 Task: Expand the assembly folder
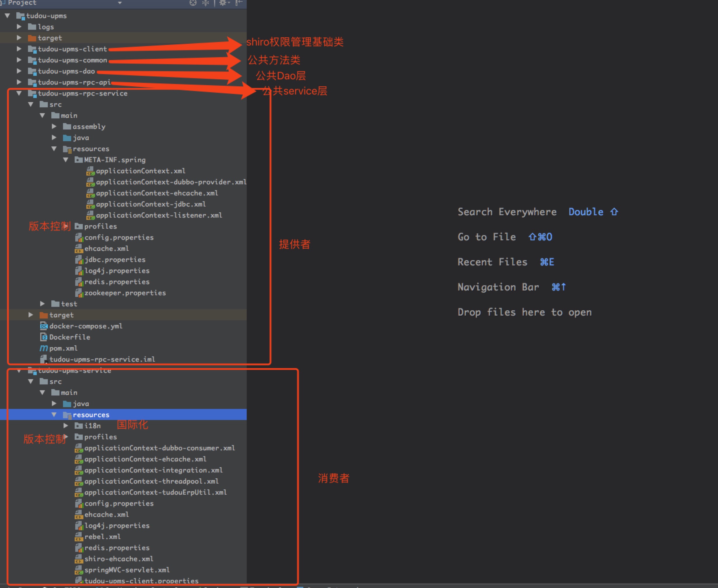pos(54,126)
